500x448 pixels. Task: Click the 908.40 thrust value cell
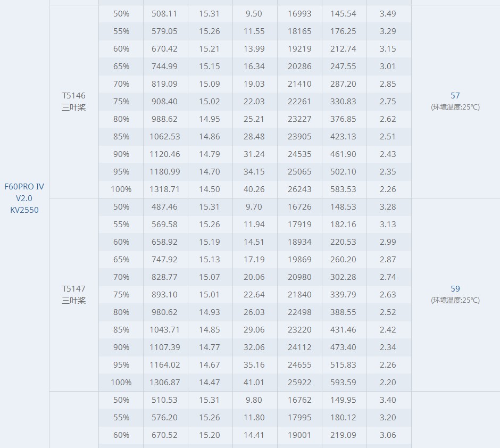(x=165, y=102)
